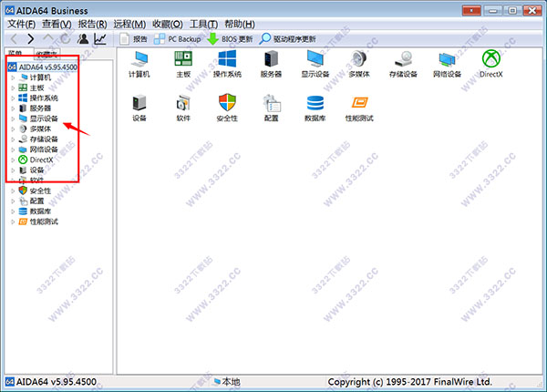Expand the 存储设备 tree node

13,139
